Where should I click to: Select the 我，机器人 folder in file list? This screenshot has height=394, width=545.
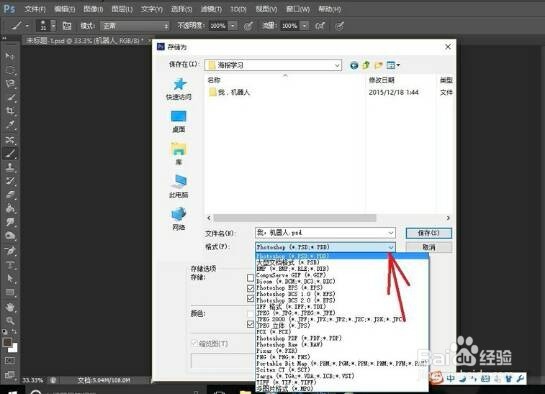click(x=229, y=92)
